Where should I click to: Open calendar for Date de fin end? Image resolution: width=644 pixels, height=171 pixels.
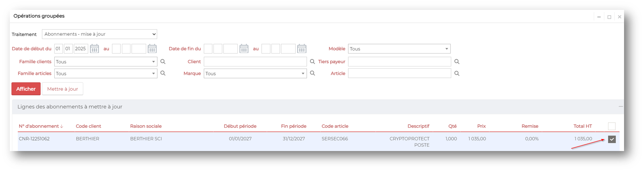pyautogui.click(x=302, y=49)
